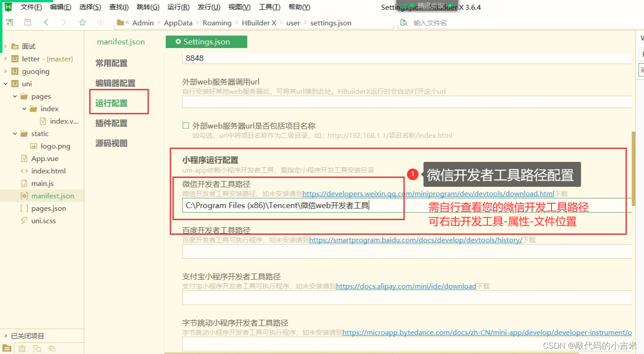The width and height of the screenshot is (644, 354).
Task: Click the 外部web服务器调用url input field
Action: pos(407,102)
